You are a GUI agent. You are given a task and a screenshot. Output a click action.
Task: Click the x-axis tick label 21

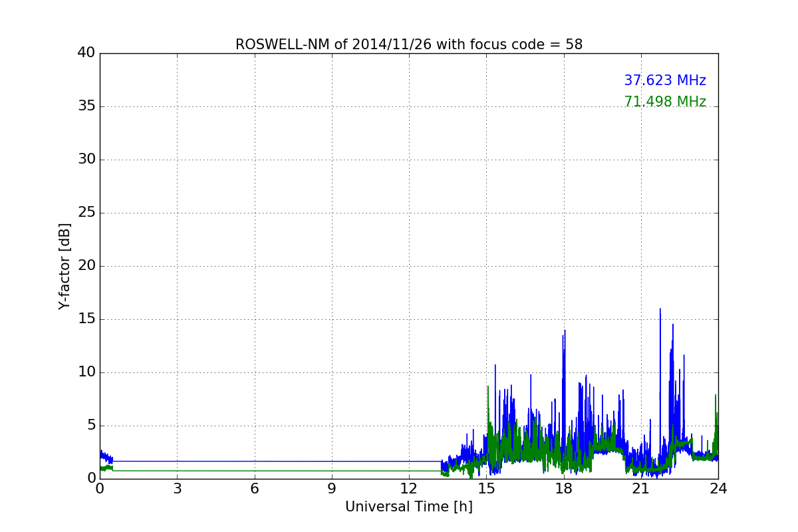click(x=641, y=489)
